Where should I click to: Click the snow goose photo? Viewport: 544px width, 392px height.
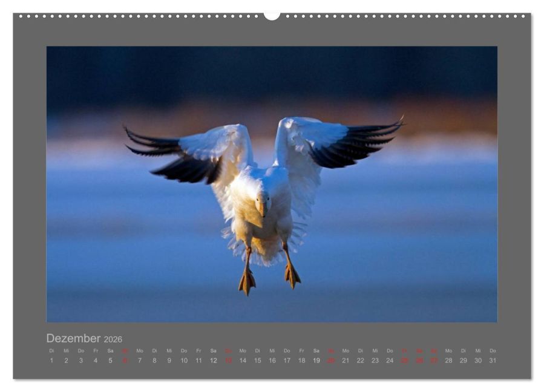272,184
